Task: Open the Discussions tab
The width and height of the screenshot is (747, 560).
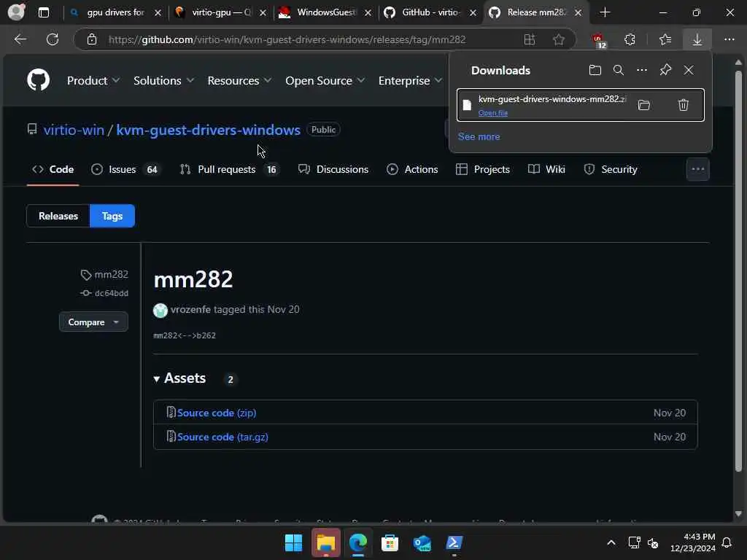Action: pos(333,169)
